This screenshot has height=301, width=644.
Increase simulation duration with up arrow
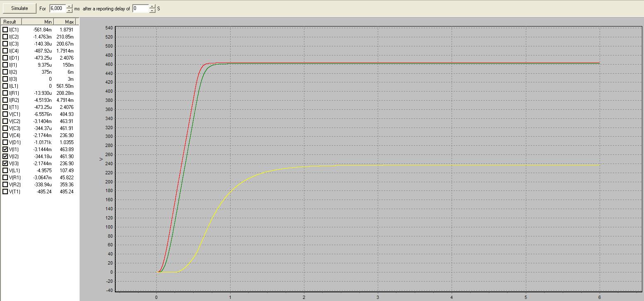[69, 6]
